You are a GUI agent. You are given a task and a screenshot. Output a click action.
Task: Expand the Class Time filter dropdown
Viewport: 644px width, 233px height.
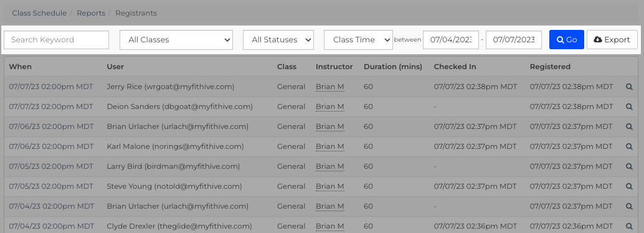click(x=358, y=40)
